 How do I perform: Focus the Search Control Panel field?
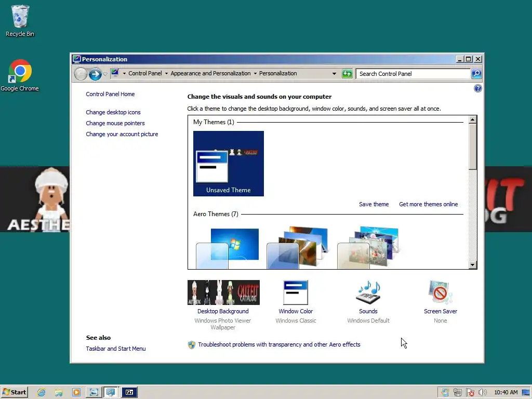413,74
